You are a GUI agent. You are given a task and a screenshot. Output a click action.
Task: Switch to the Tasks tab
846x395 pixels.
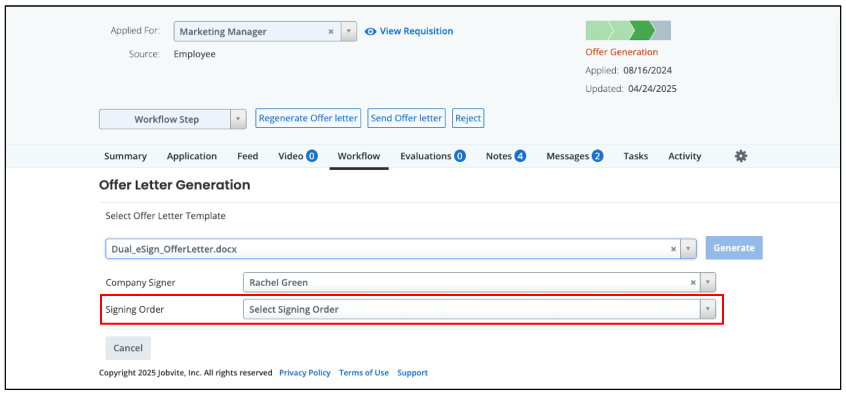tap(636, 156)
